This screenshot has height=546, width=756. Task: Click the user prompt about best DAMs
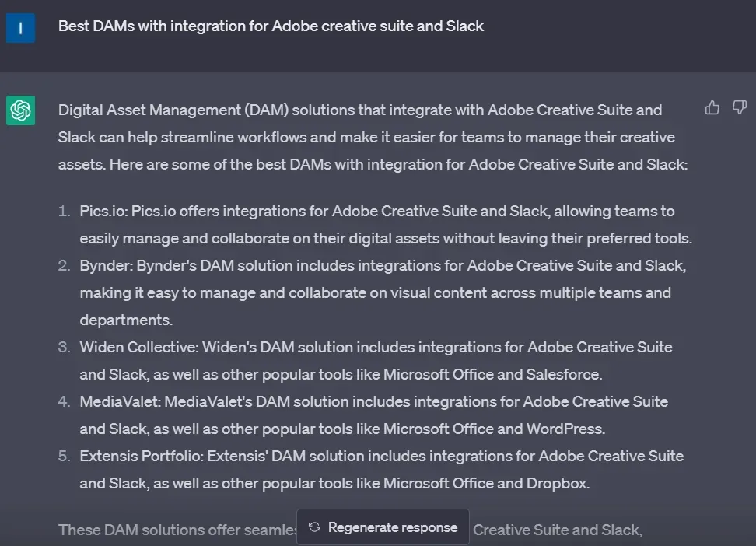click(271, 26)
